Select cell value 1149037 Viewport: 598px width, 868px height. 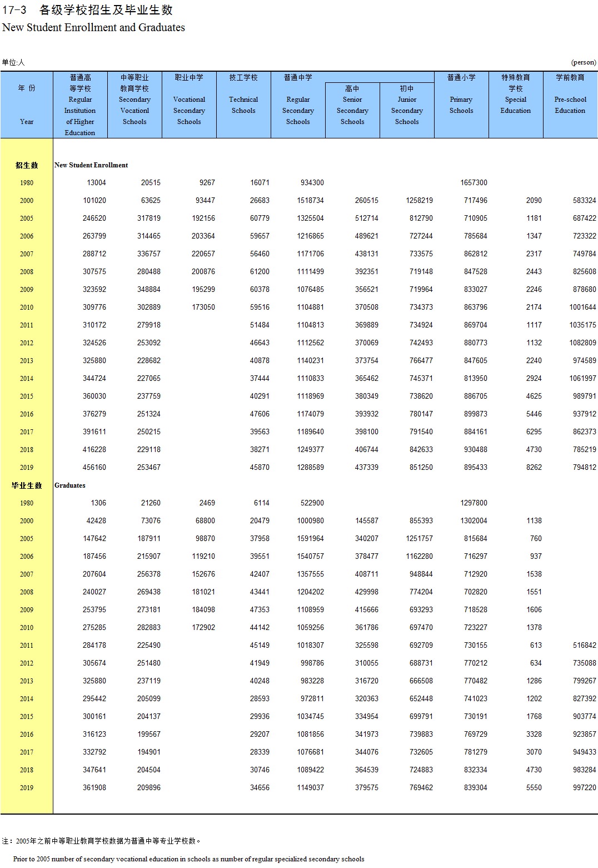[x=310, y=788]
